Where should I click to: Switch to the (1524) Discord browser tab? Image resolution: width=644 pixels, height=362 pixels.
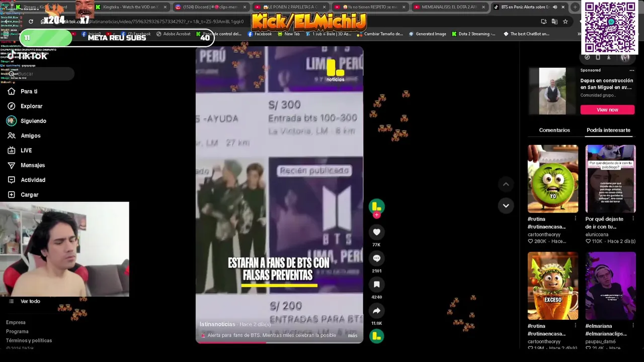(x=210, y=7)
